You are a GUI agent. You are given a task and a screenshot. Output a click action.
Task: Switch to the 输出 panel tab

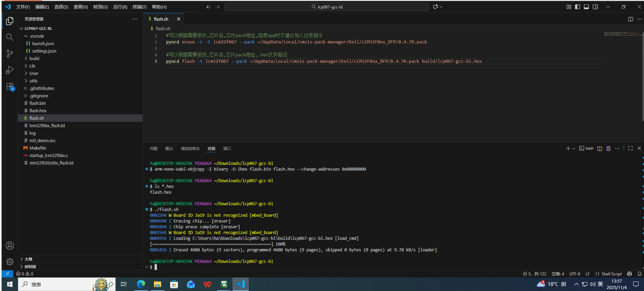tap(169, 149)
